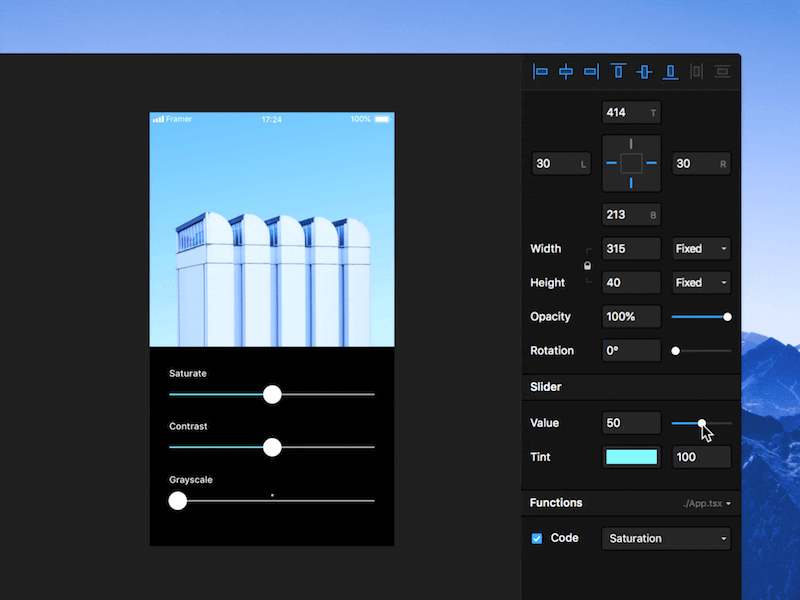The image size is (800, 600).
Task: Click the Value slider handle
Action: 702,423
